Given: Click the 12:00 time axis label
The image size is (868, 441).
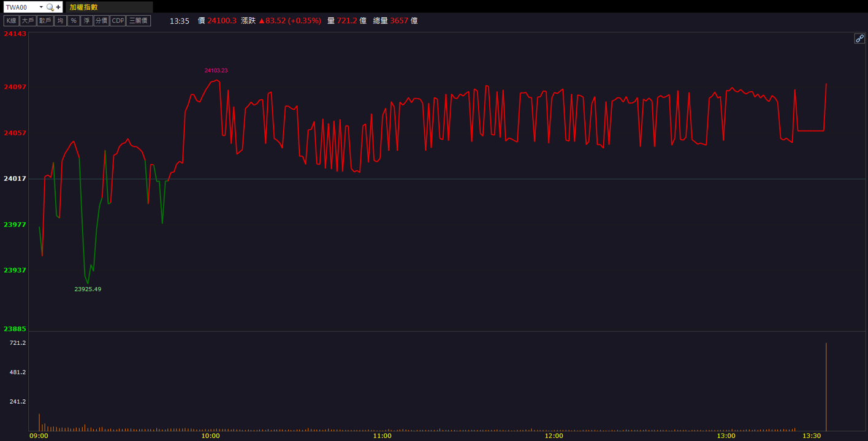Looking at the screenshot, I should [554, 436].
